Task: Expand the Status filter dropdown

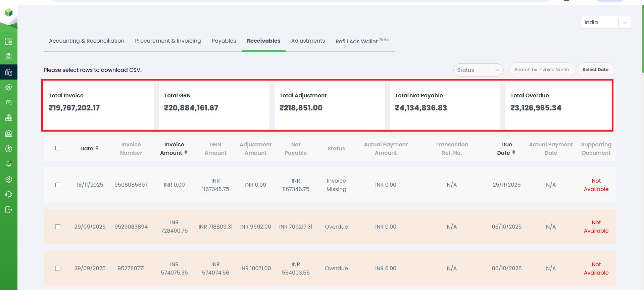Action: [478, 70]
